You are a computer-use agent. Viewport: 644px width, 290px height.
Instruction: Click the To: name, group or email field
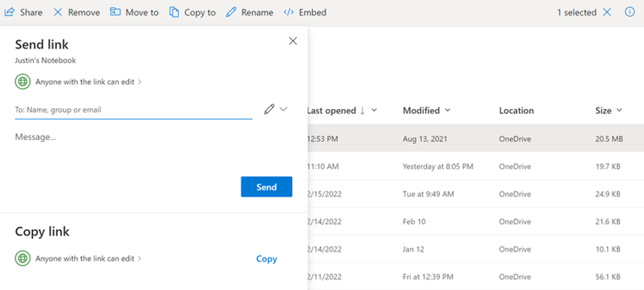point(133,110)
